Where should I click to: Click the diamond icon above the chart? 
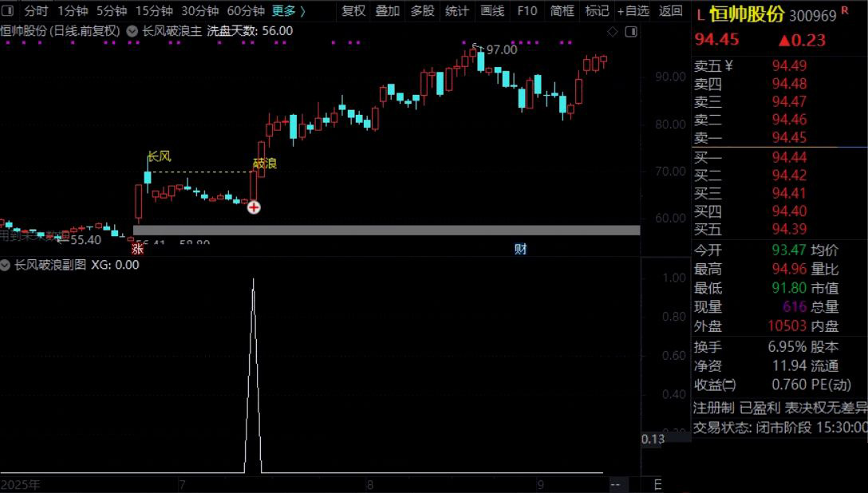click(x=612, y=32)
